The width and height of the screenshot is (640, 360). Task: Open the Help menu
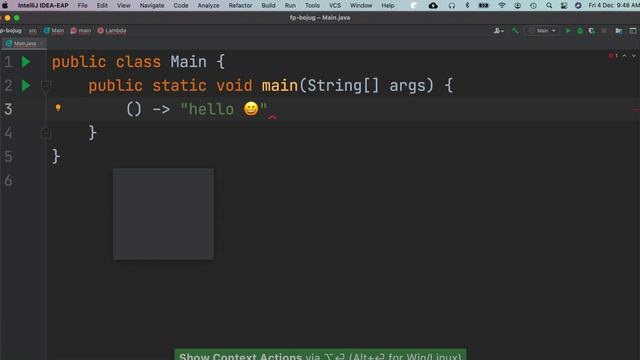[388, 6]
